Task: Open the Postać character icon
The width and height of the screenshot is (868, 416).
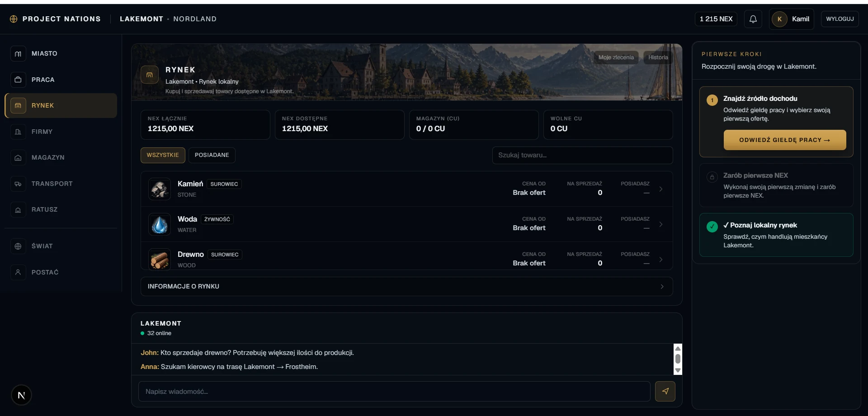Action: click(18, 272)
